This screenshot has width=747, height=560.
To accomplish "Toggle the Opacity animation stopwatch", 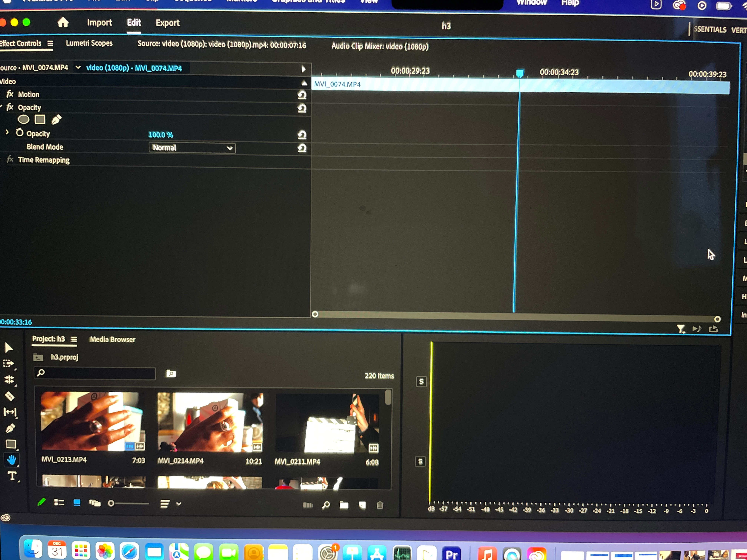I will [20, 133].
